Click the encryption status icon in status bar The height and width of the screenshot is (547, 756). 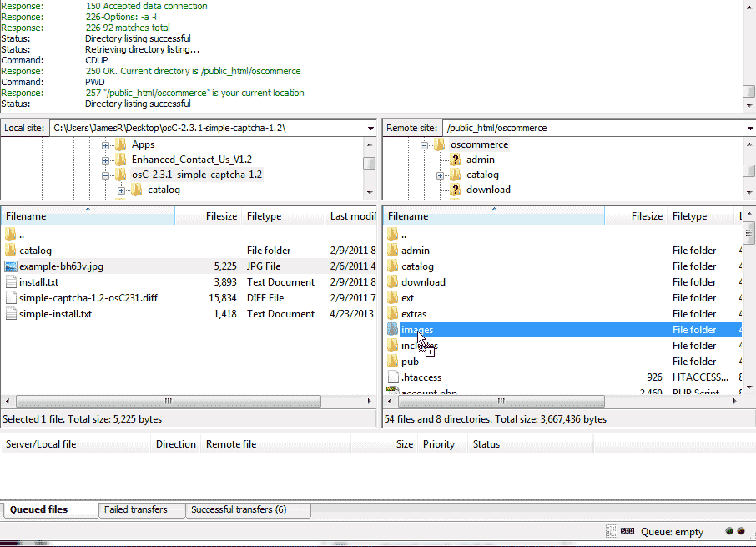coord(612,532)
